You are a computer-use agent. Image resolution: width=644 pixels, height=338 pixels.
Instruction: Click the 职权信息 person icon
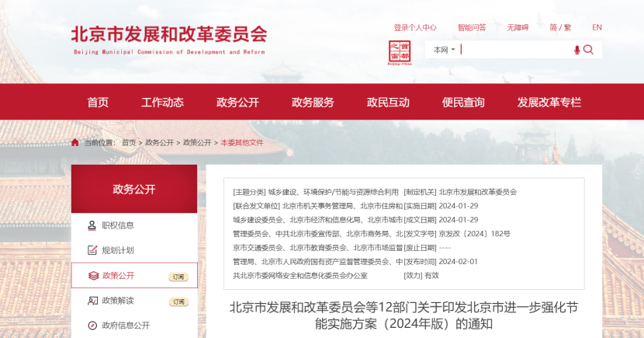92,225
